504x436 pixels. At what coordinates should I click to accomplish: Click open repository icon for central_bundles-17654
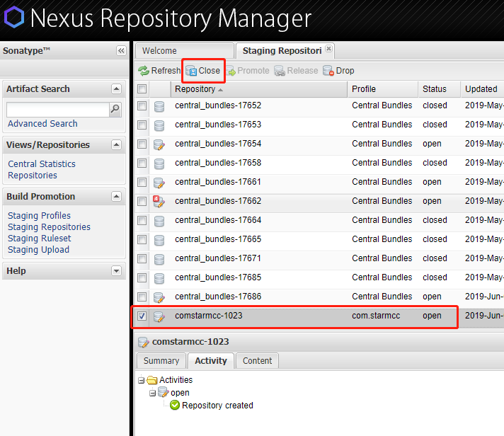(x=159, y=144)
